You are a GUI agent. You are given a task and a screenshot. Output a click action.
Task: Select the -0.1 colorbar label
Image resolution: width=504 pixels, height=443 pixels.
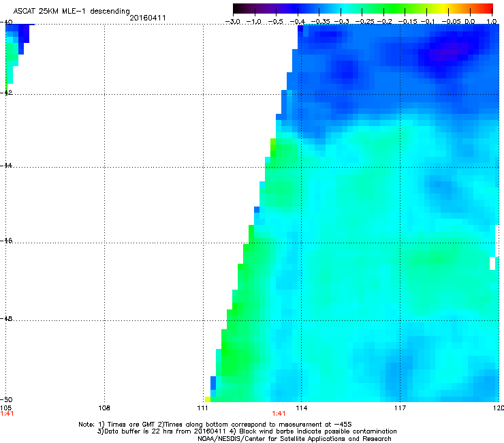click(x=428, y=22)
